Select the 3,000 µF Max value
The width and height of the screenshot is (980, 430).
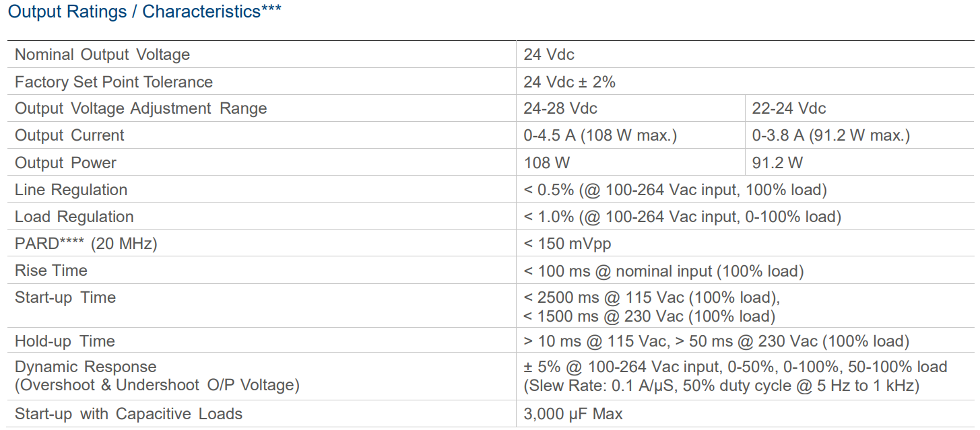[x=573, y=414]
